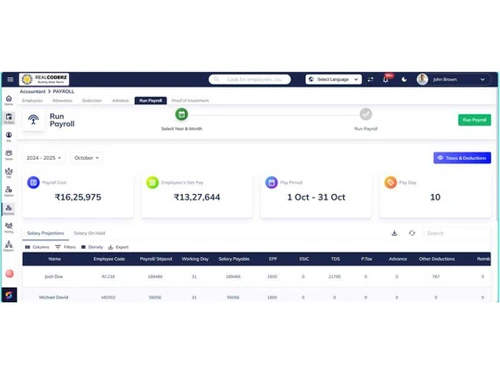Click John Brown's profile avatar
This screenshot has width=500, height=375.
pyautogui.click(x=422, y=79)
